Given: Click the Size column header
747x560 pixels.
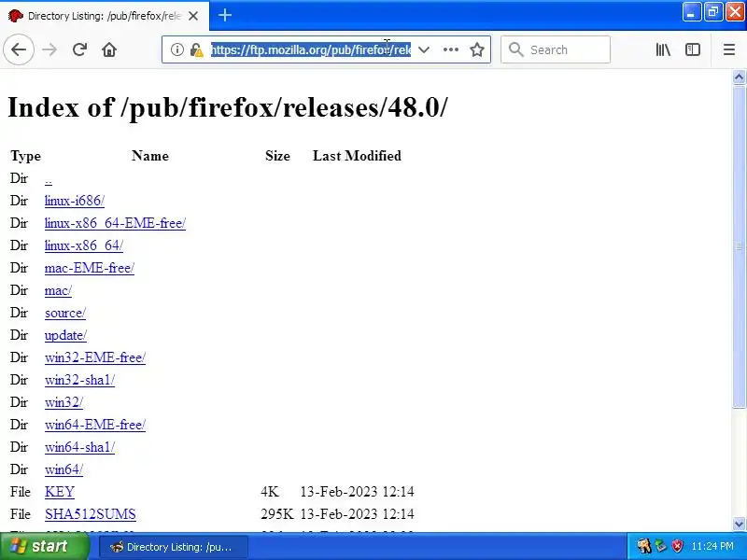Looking at the screenshot, I should click(277, 156).
